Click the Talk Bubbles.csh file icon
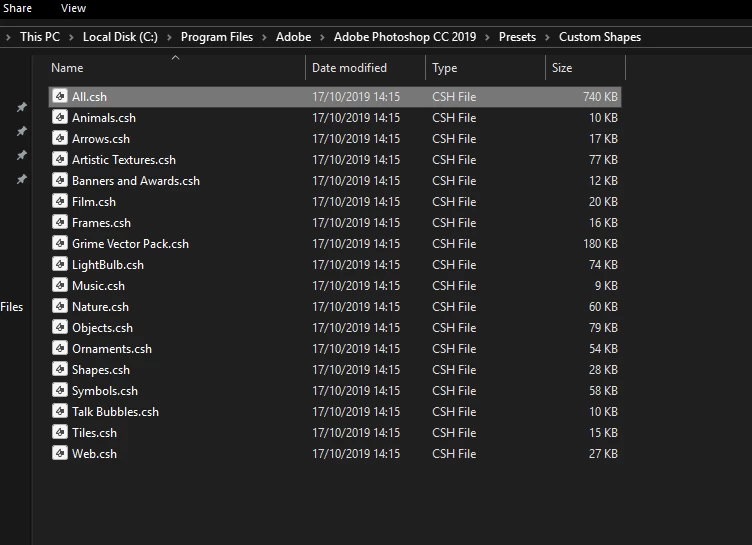Viewport: 752px width, 545px height. click(x=60, y=411)
